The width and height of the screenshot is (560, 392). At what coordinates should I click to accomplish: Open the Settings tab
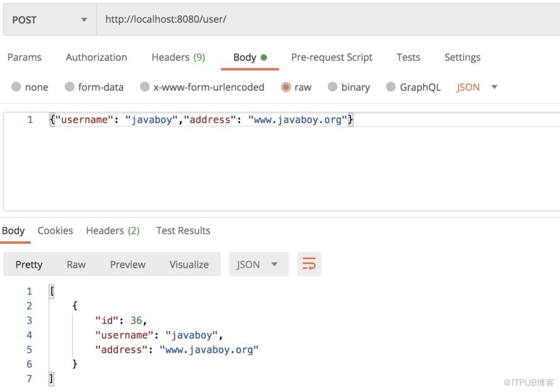click(x=462, y=57)
